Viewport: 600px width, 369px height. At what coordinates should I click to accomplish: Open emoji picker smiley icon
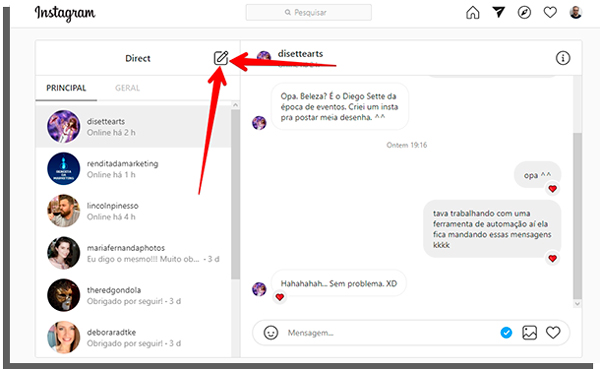tap(271, 332)
